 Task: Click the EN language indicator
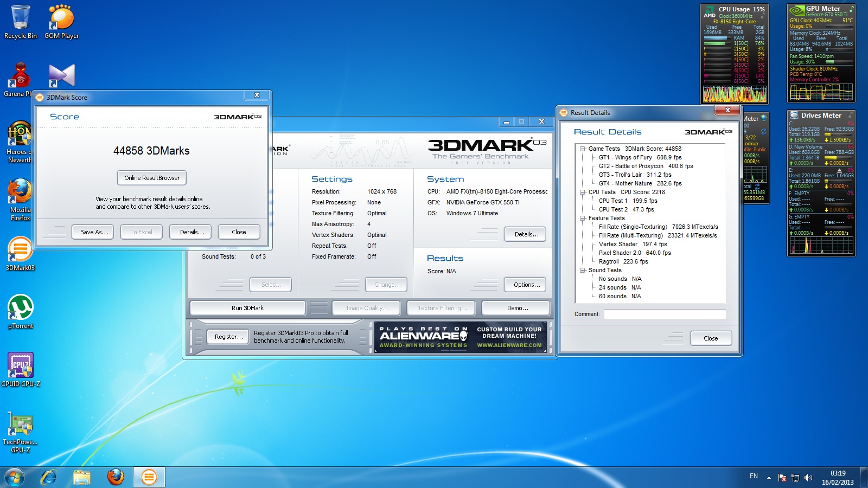pyautogui.click(x=754, y=476)
